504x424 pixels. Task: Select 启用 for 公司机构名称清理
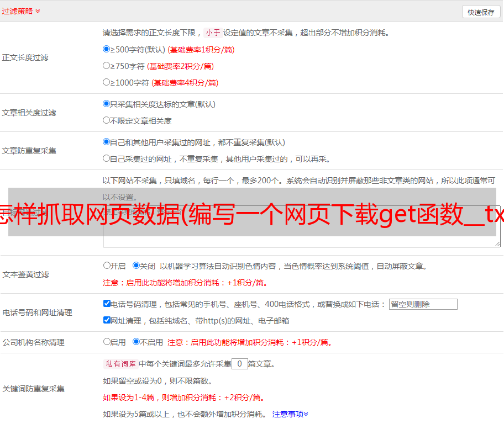(107, 342)
